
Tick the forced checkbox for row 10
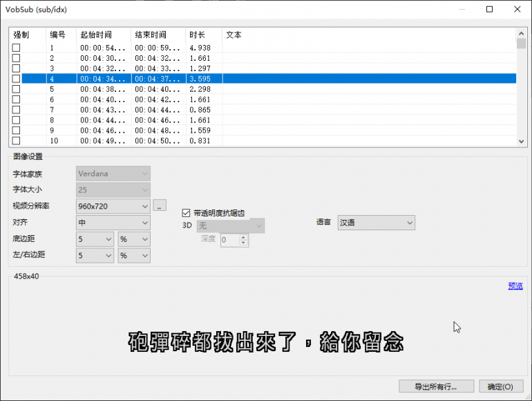[16, 140]
